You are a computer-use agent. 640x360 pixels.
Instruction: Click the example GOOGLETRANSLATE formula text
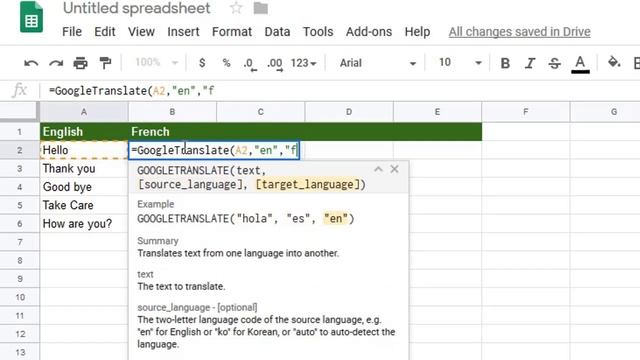(246, 219)
